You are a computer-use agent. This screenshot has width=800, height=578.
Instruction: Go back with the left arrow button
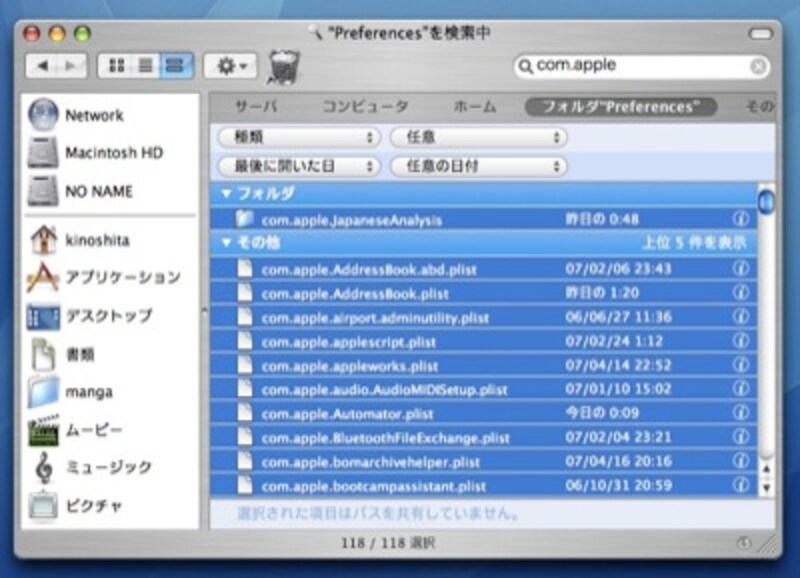coord(42,65)
